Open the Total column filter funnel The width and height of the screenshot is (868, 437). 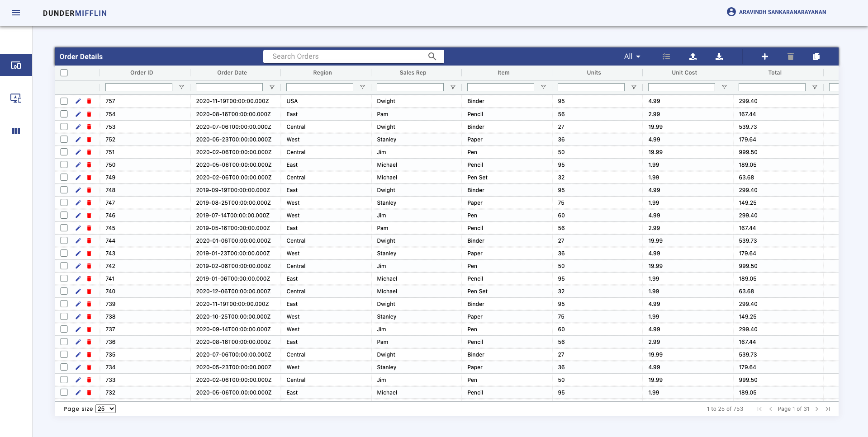[x=815, y=87]
